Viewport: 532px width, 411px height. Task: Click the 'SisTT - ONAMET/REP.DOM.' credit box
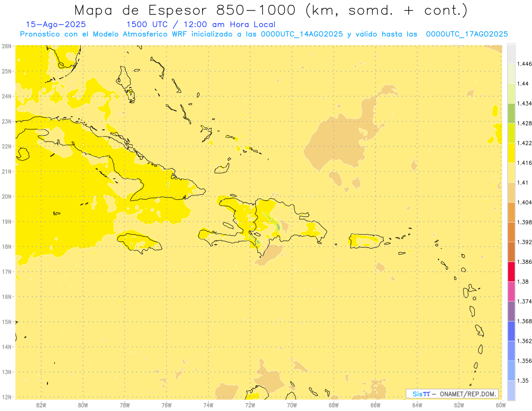452,394
